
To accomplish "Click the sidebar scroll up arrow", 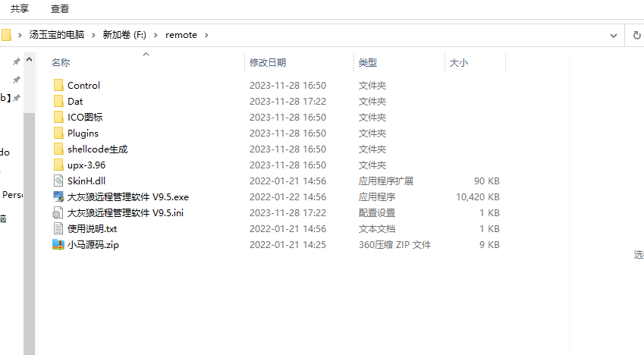I will point(29,60).
